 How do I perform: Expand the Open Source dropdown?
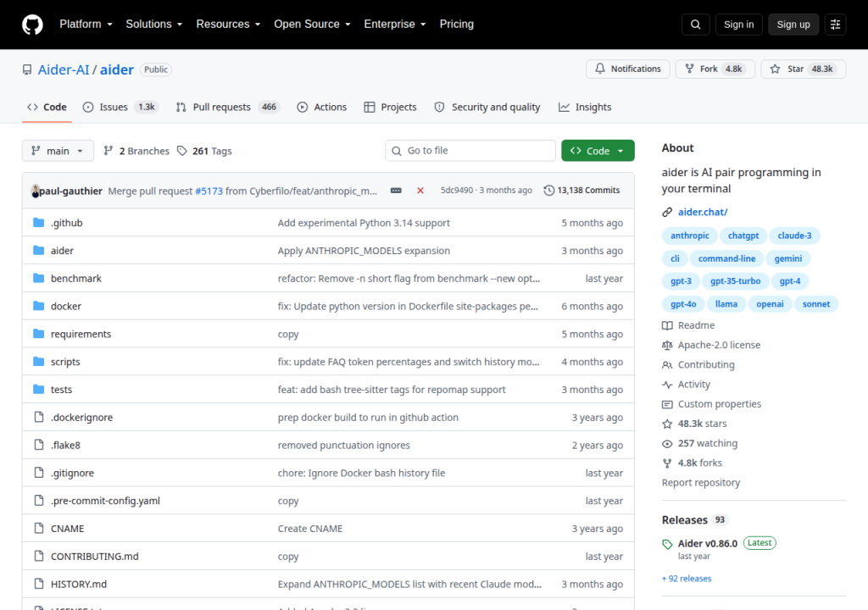(312, 25)
